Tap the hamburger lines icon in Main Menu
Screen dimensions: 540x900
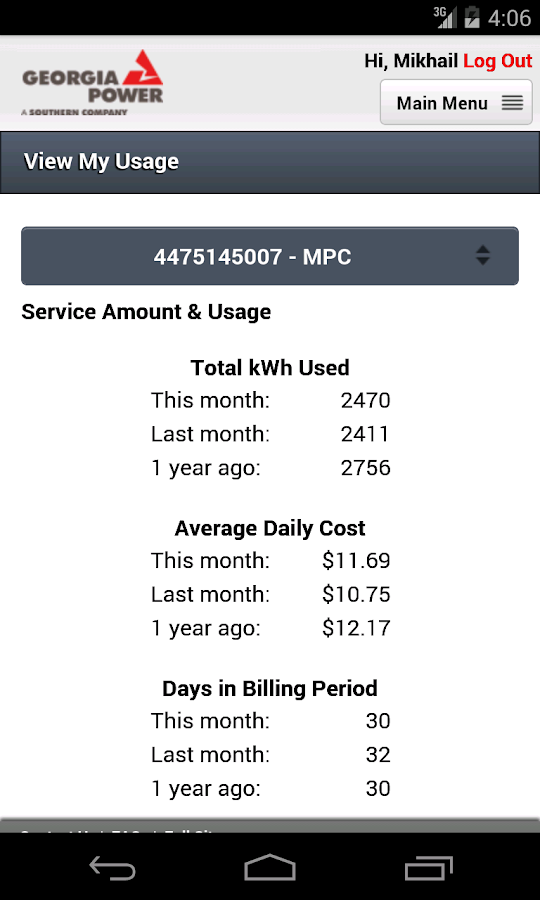pyautogui.click(x=512, y=103)
